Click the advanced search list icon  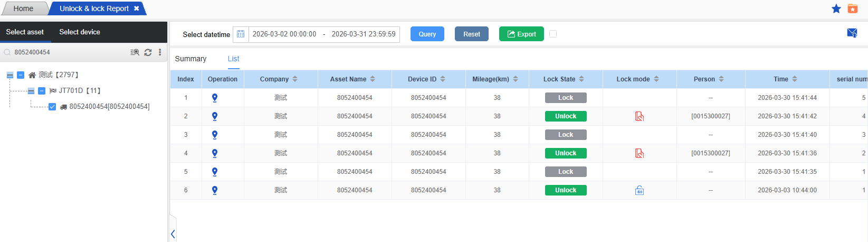pyautogui.click(x=135, y=52)
